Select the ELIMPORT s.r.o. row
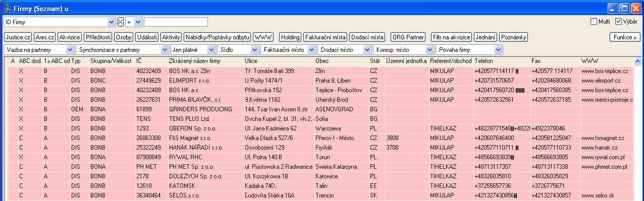Viewport: 644px width, 201px height. pyautogui.click(x=321, y=80)
